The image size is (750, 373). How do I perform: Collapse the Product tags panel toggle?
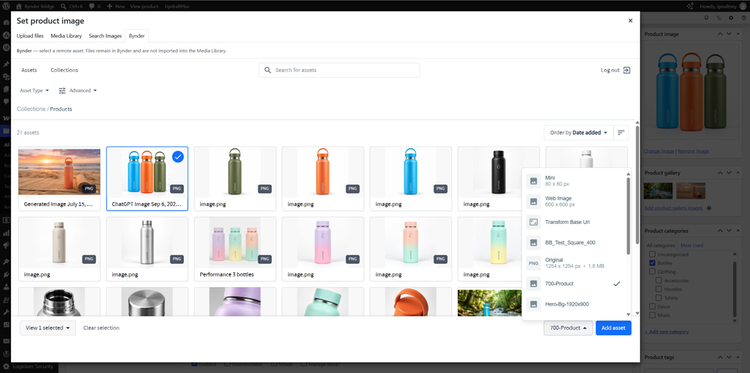tap(738, 357)
